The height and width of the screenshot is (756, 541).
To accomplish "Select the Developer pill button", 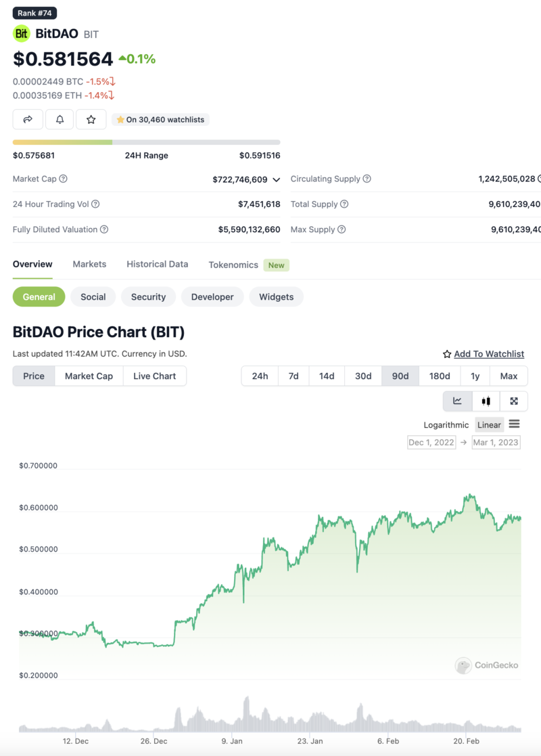I will (212, 296).
